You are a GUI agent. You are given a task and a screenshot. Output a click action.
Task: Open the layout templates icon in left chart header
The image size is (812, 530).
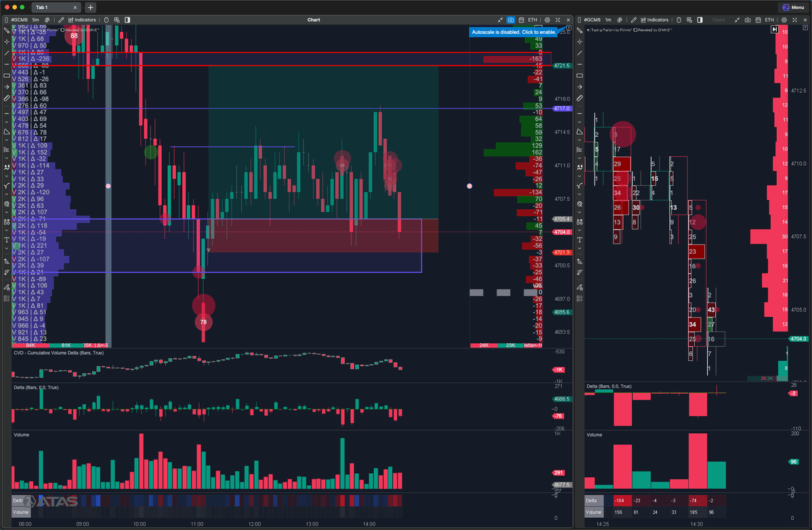(117, 20)
